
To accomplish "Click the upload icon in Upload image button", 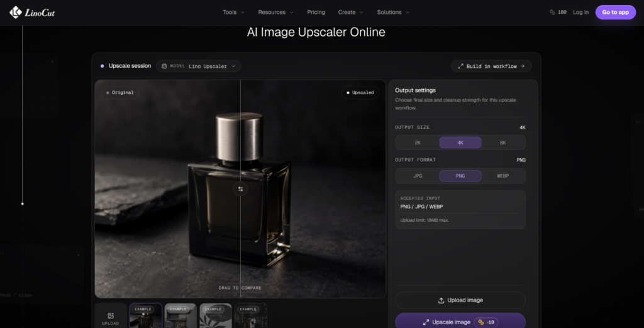I will [x=441, y=300].
